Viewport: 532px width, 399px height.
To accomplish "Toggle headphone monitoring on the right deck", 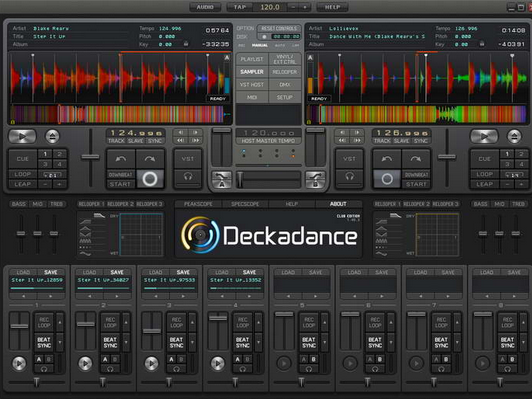I will click(x=349, y=177).
